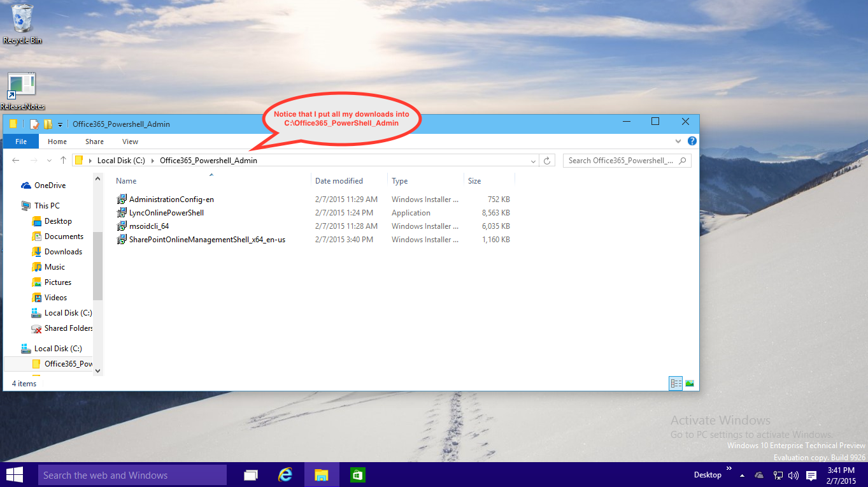Click the navigation pane scroll up arrow
The width and height of the screenshot is (868, 487).
coord(97,180)
